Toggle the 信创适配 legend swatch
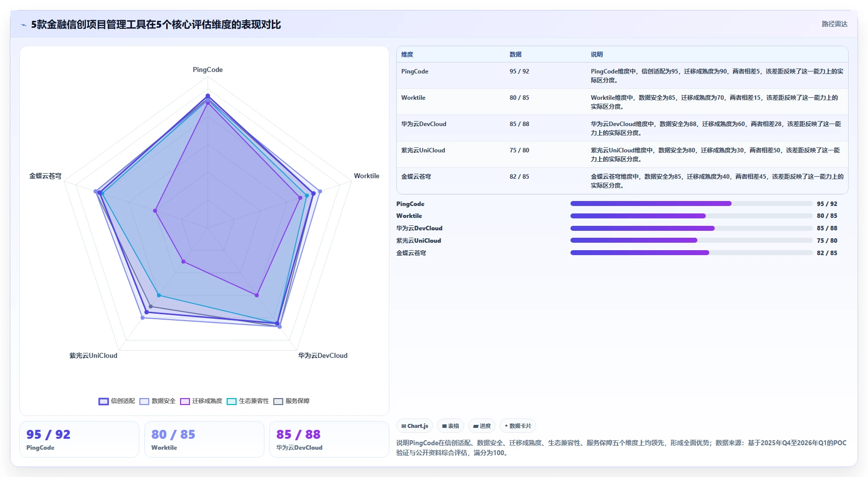This screenshot has height=477, width=868. tap(103, 402)
